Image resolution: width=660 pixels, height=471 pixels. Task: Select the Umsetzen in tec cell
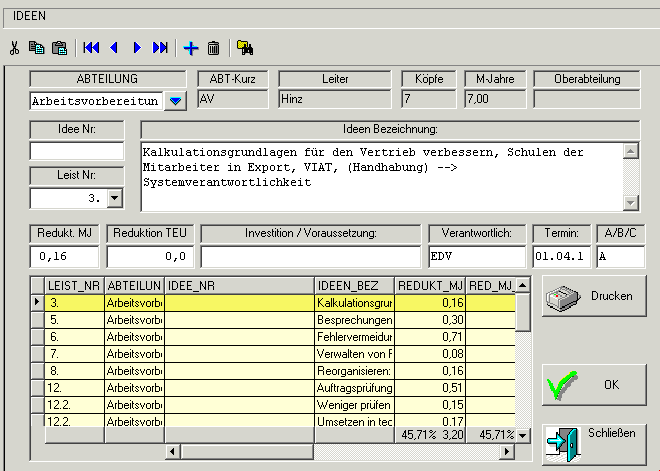(x=354, y=420)
